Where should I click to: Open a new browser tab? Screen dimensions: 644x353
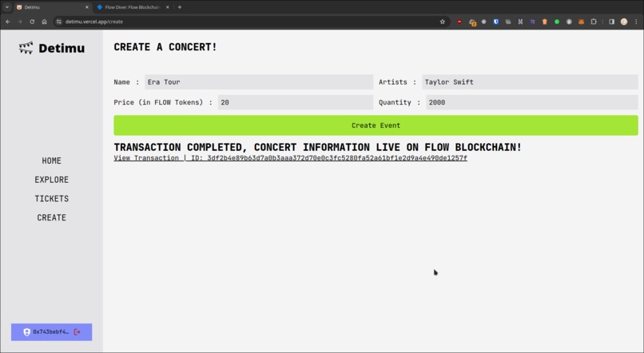coord(180,7)
